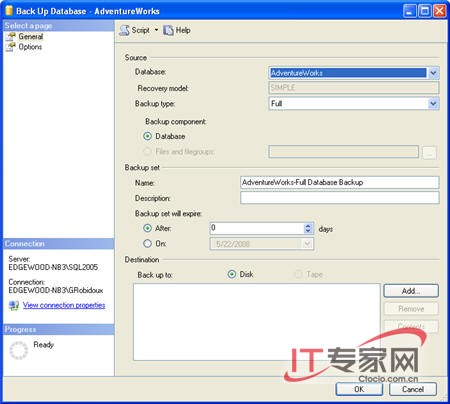The height and width of the screenshot is (404, 450).
Task: Open the General page
Action: coord(31,36)
